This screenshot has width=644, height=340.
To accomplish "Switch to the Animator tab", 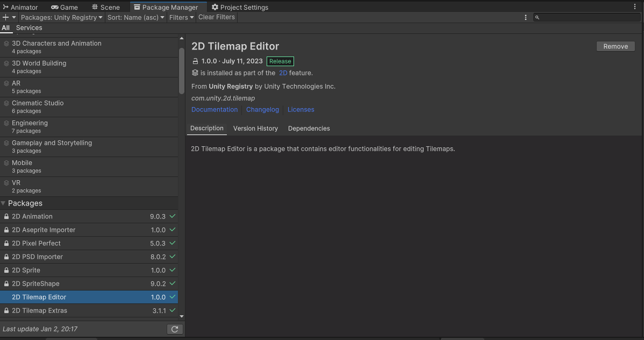I will tap(20, 7).
